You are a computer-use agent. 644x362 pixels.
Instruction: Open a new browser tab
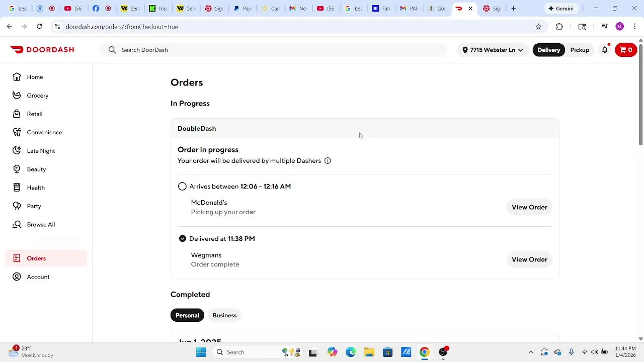pos(513,9)
